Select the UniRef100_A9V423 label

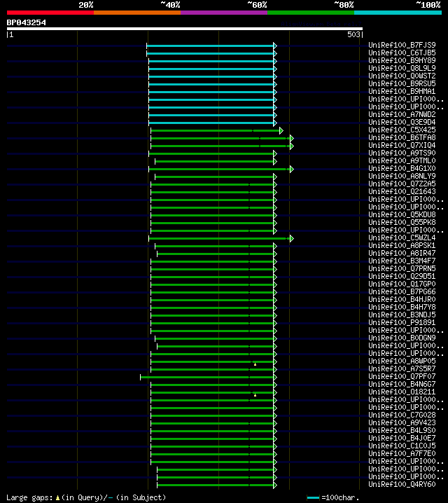(402, 422)
